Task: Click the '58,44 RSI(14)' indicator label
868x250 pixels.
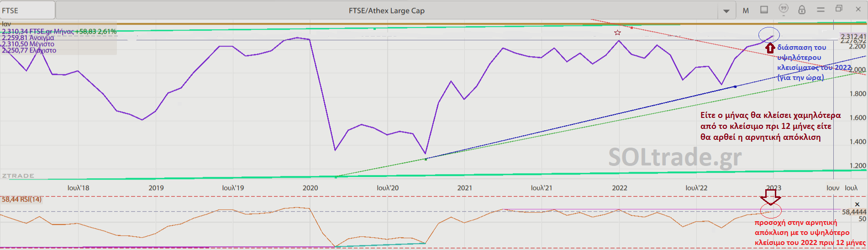Action: (x=21, y=199)
